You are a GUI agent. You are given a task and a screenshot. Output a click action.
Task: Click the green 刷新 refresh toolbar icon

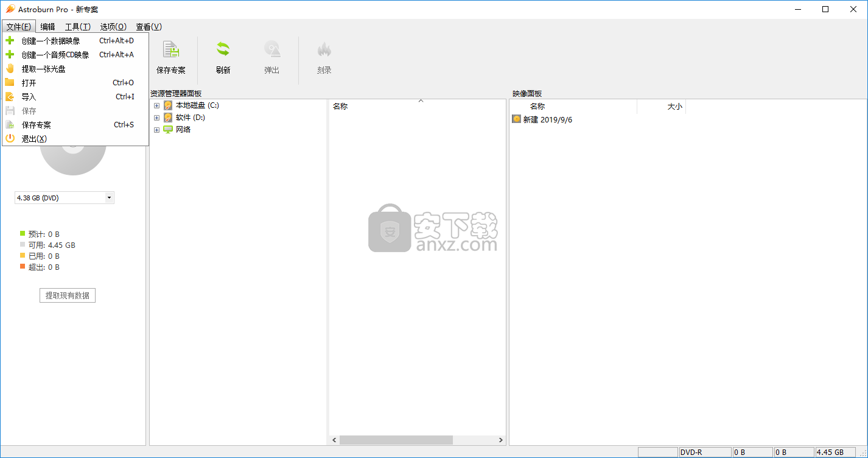click(223, 50)
